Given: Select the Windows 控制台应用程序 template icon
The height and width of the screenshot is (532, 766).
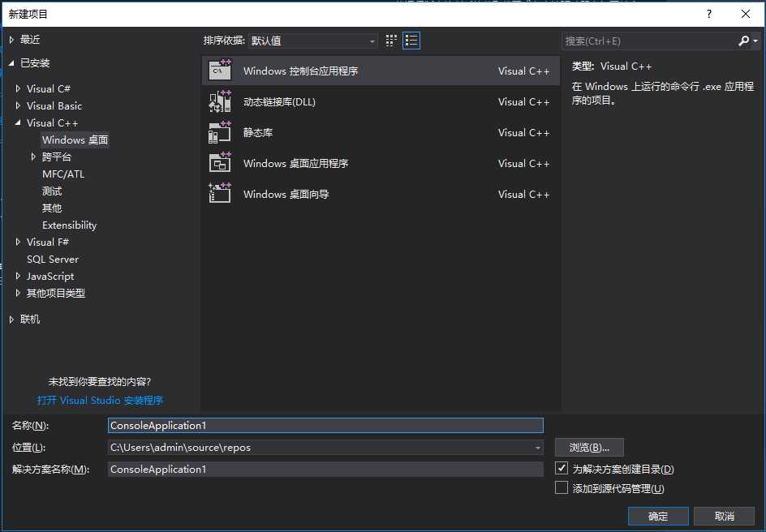Looking at the screenshot, I should point(220,71).
